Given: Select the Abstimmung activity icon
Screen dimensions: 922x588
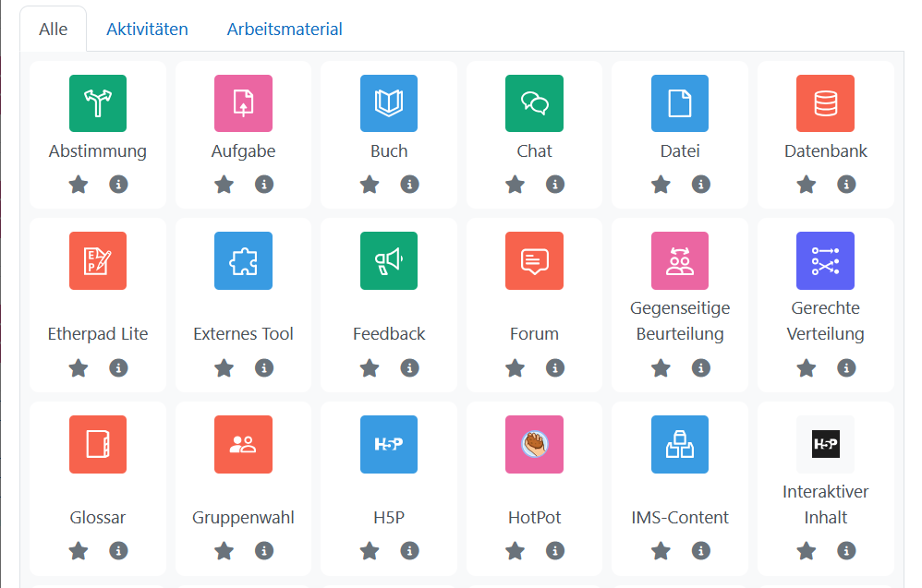Looking at the screenshot, I should [97, 103].
